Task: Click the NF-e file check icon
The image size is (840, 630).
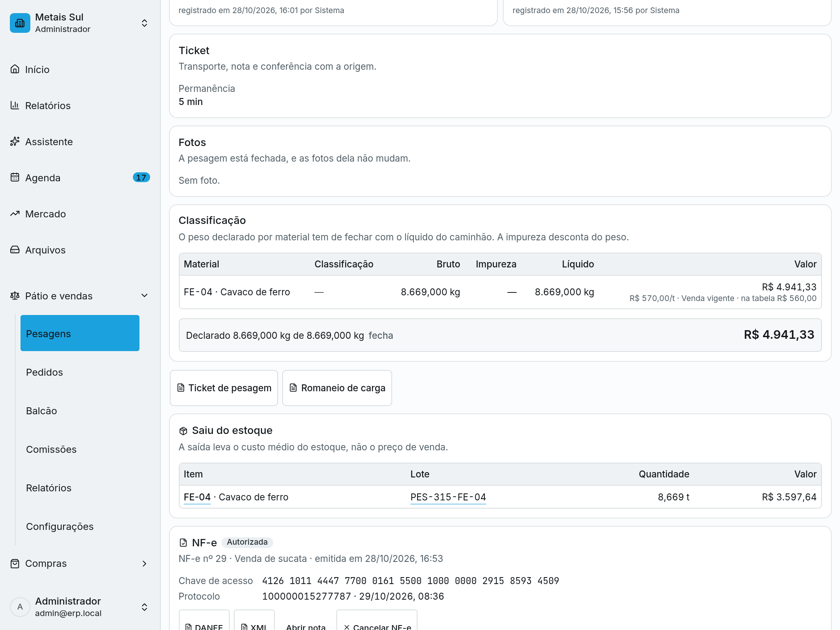Action: (x=183, y=543)
